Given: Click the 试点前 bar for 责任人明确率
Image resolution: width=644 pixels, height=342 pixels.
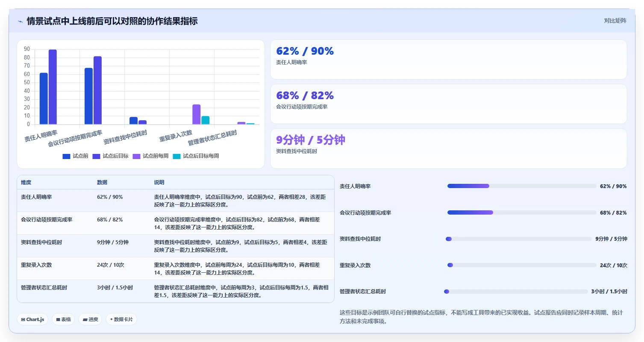Looking at the screenshot, I should pos(44,99).
